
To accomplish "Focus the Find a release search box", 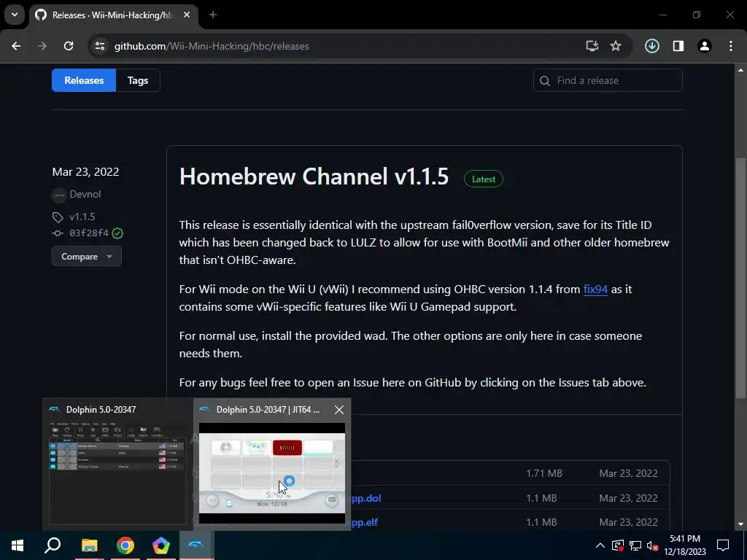I will click(x=608, y=80).
